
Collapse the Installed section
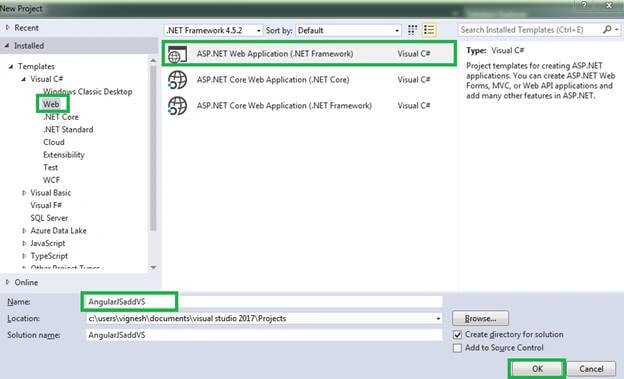7,46
